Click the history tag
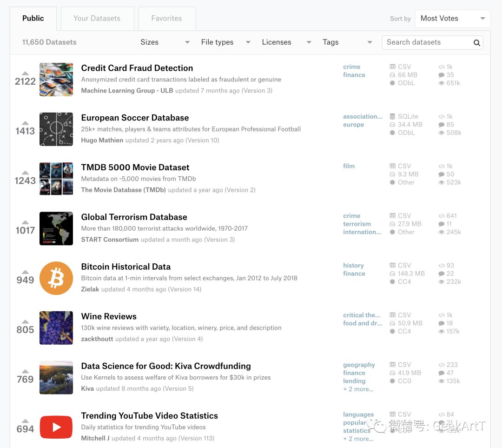502x448 pixels. [353, 265]
